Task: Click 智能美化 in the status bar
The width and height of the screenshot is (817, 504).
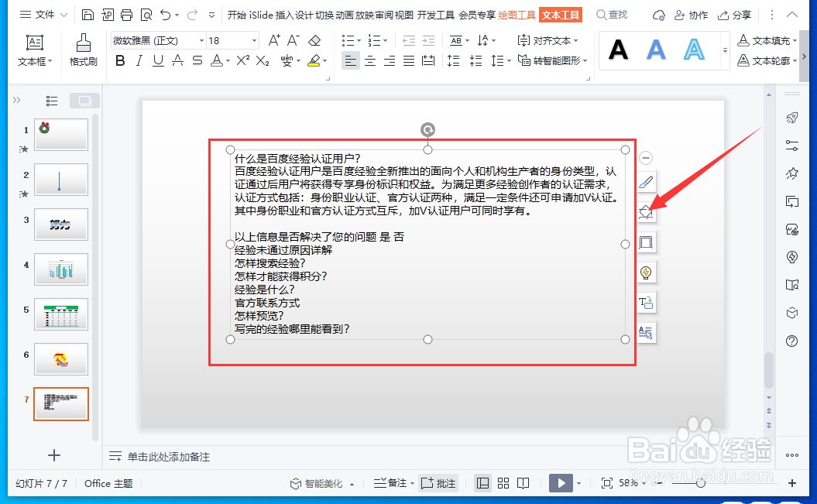Action: pos(317,484)
